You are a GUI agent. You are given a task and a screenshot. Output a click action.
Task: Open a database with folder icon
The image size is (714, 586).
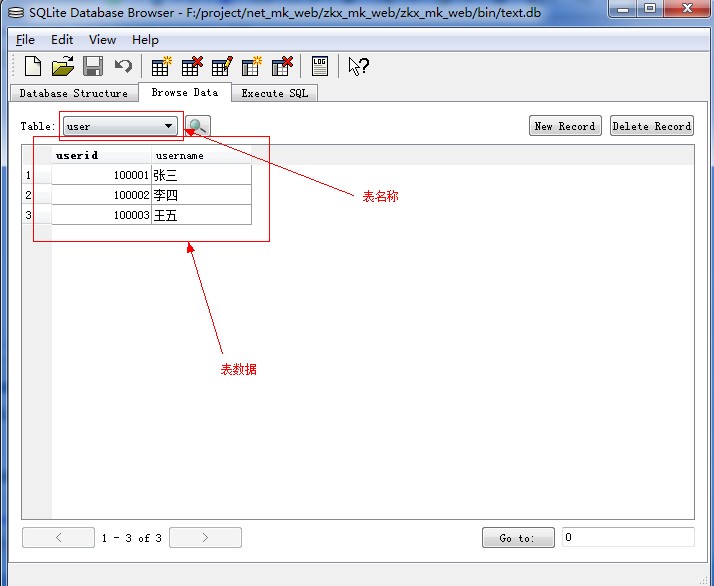tap(63, 66)
